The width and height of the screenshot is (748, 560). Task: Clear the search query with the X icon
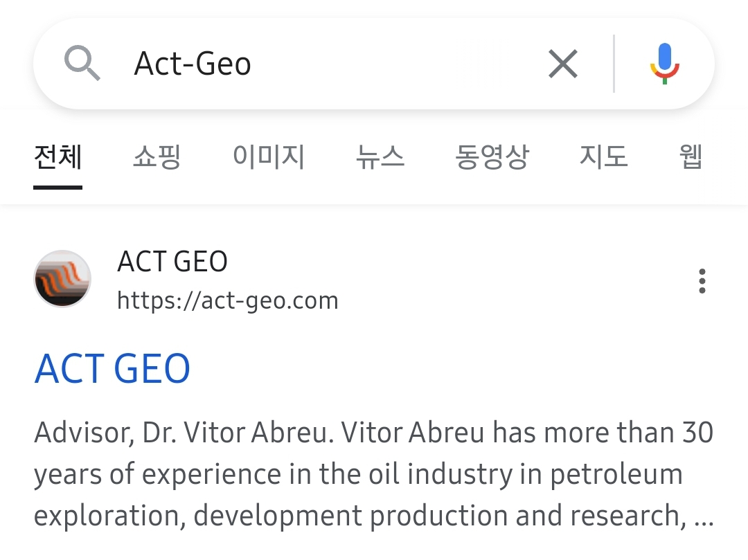coord(562,63)
